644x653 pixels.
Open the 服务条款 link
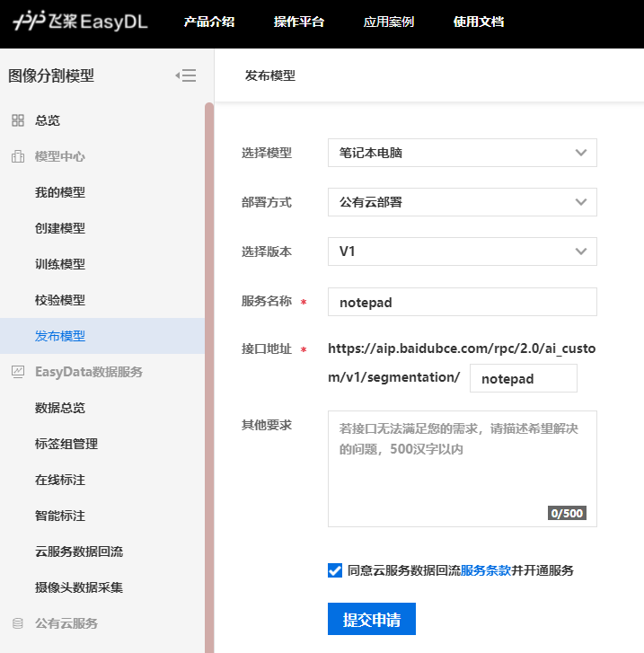[x=486, y=570]
